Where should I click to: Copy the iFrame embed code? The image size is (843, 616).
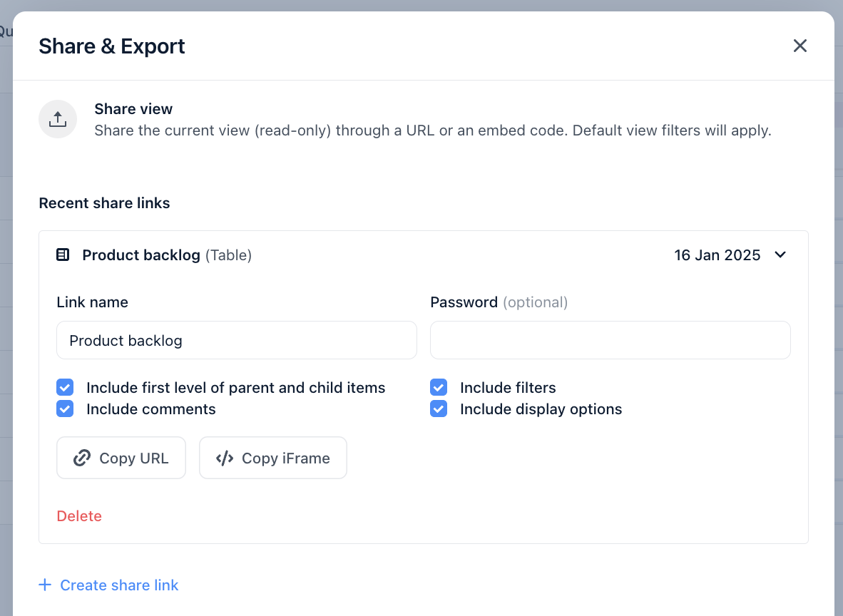click(x=273, y=458)
